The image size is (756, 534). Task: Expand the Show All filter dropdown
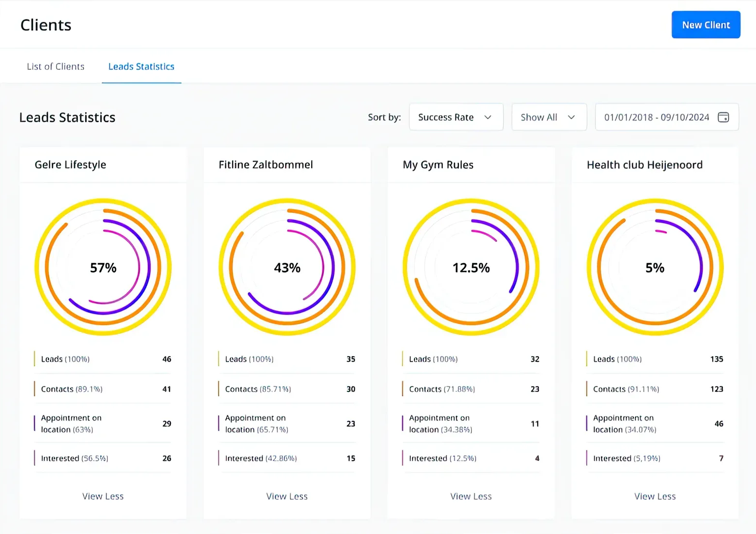pos(549,117)
